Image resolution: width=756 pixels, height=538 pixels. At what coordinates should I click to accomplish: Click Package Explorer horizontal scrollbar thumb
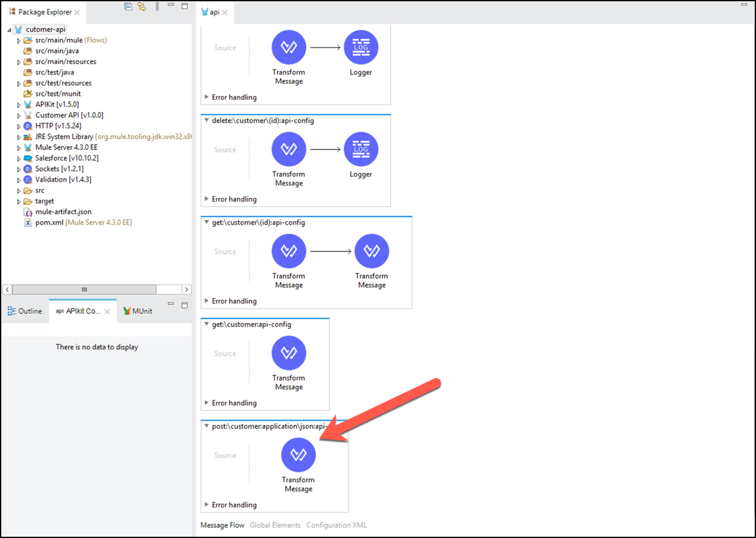(x=84, y=289)
